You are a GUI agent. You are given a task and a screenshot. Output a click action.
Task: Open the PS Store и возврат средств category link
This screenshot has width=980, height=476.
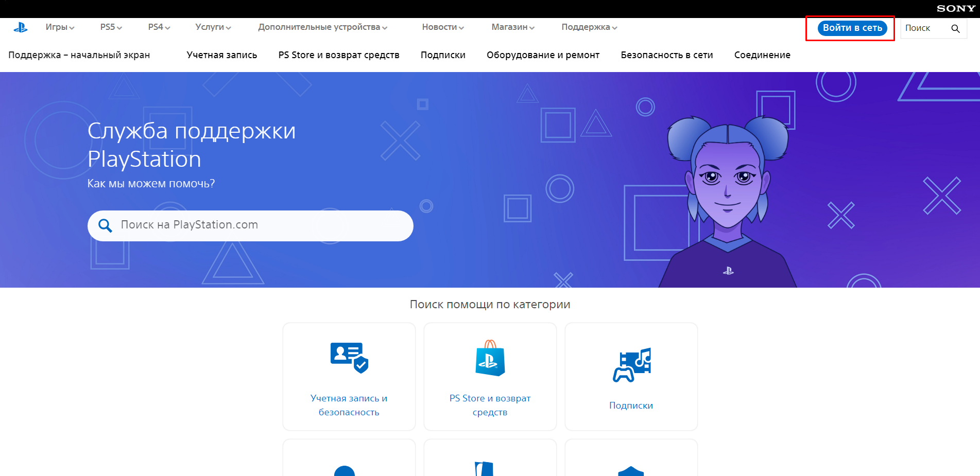point(490,405)
